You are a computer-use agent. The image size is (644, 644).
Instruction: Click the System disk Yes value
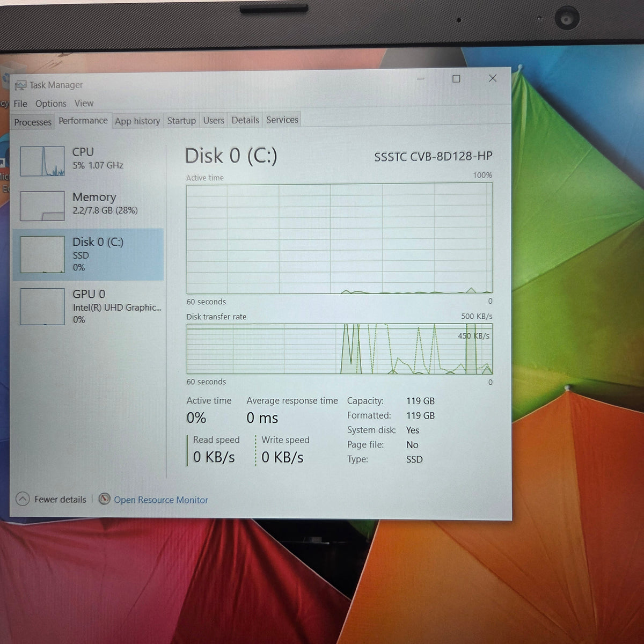click(413, 430)
